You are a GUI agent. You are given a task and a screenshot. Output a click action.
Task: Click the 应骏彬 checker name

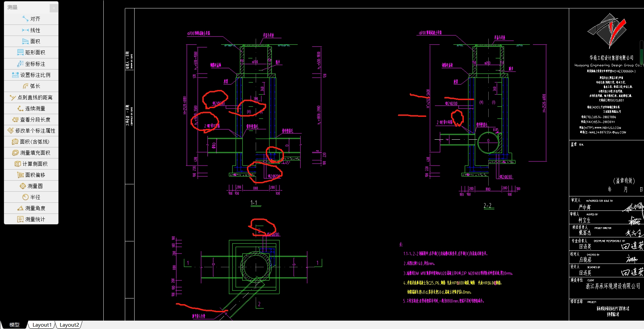585,260
